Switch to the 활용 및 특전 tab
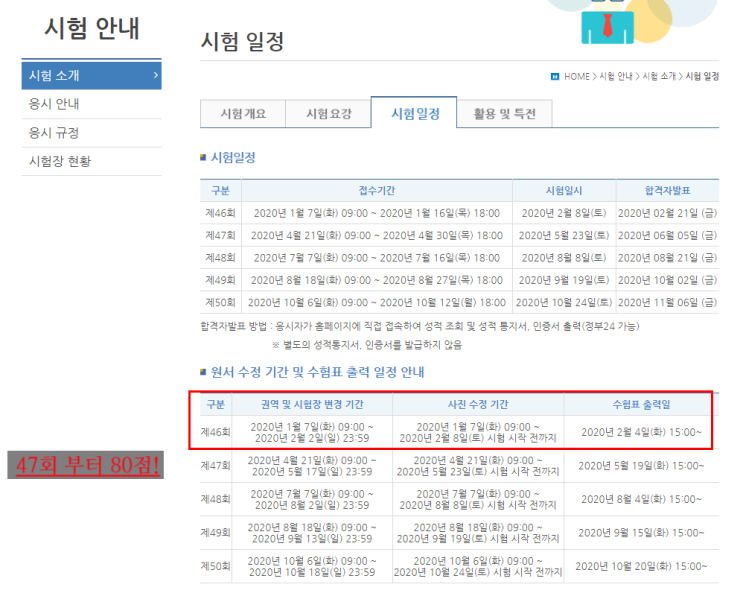The width and height of the screenshot is (743, 596). [x=505, y=114]
